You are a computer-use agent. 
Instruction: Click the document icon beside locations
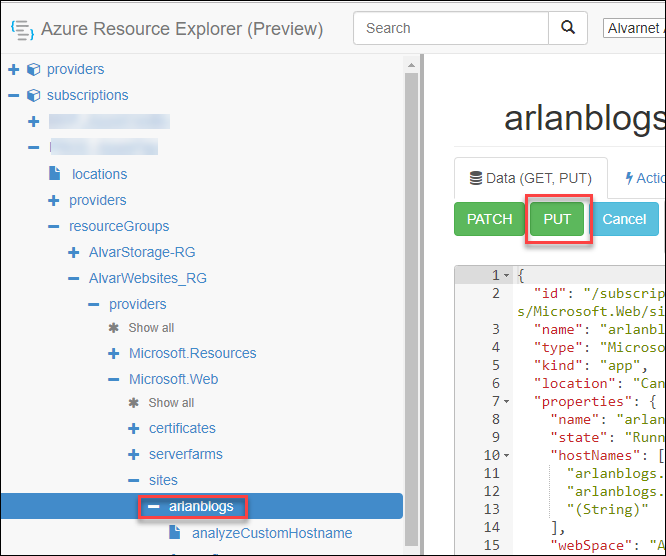55,173
